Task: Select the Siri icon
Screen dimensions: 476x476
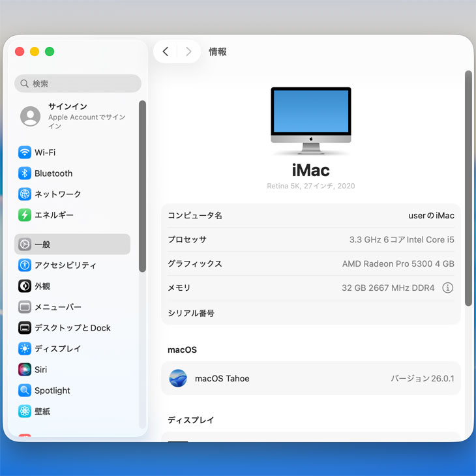Action: 25,370
